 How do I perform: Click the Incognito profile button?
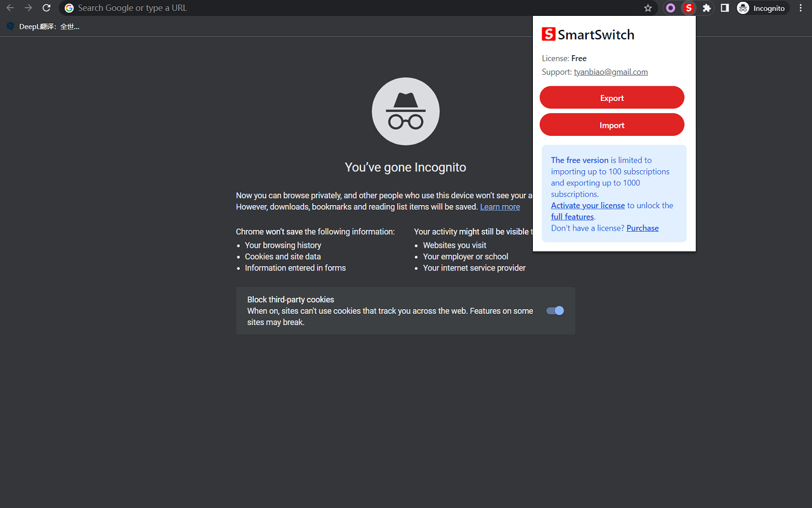tap(762, 8)
